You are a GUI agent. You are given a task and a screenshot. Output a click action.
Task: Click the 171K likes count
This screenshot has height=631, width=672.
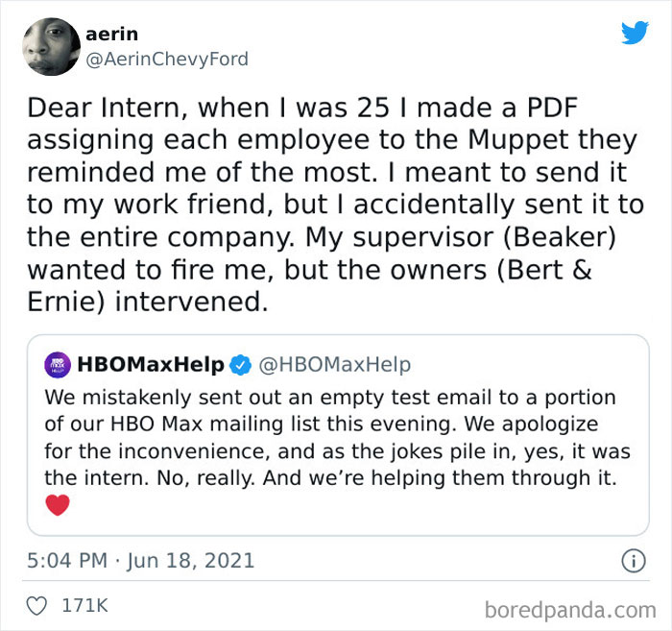84,607
